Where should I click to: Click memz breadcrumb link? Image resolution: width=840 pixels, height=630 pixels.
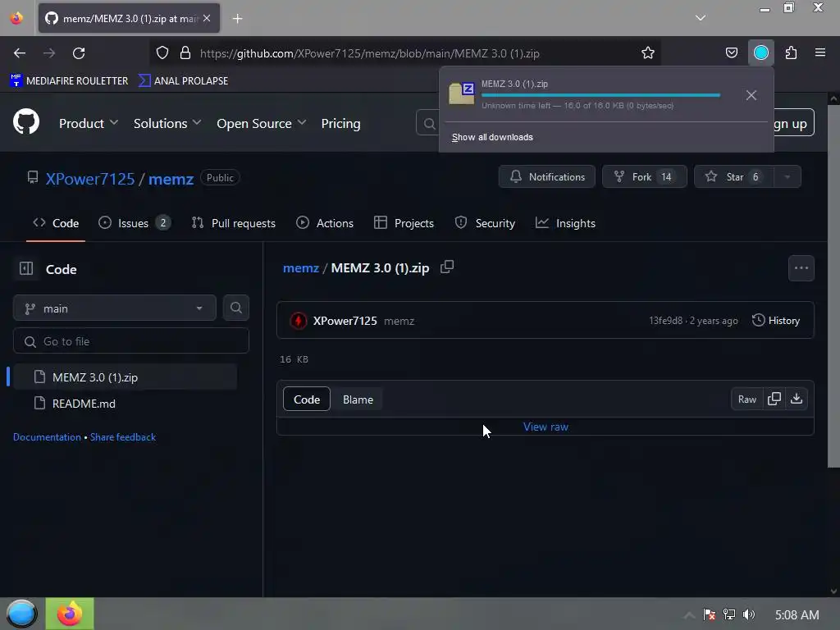click(301, 268)
